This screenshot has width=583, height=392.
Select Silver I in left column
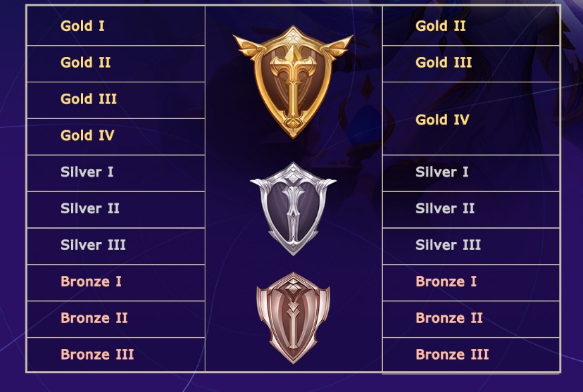(x=87, y=172)
